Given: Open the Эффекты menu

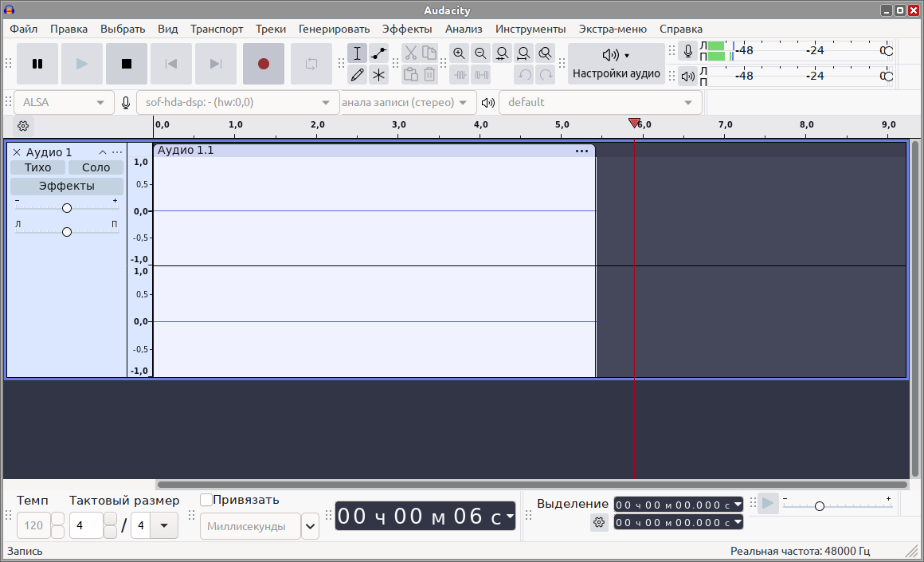Looking at the screenshot, I should (406, 29).
